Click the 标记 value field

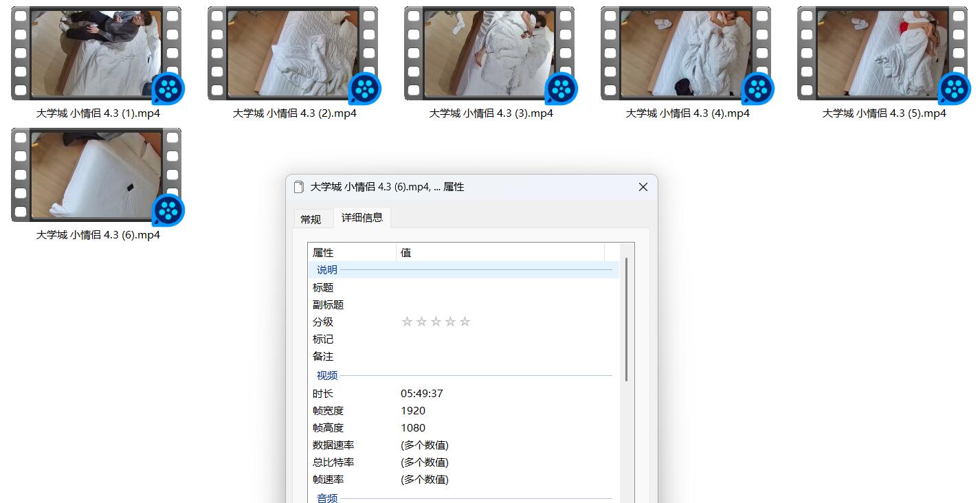(502, 339)
